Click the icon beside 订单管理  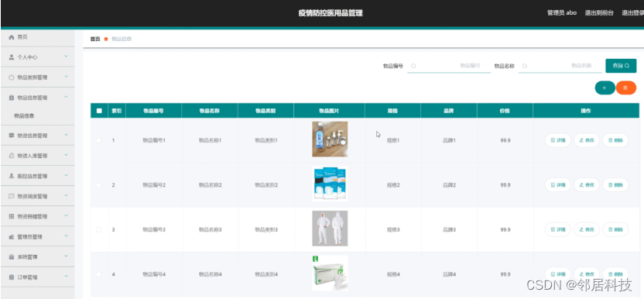click(x=12, y=277)
